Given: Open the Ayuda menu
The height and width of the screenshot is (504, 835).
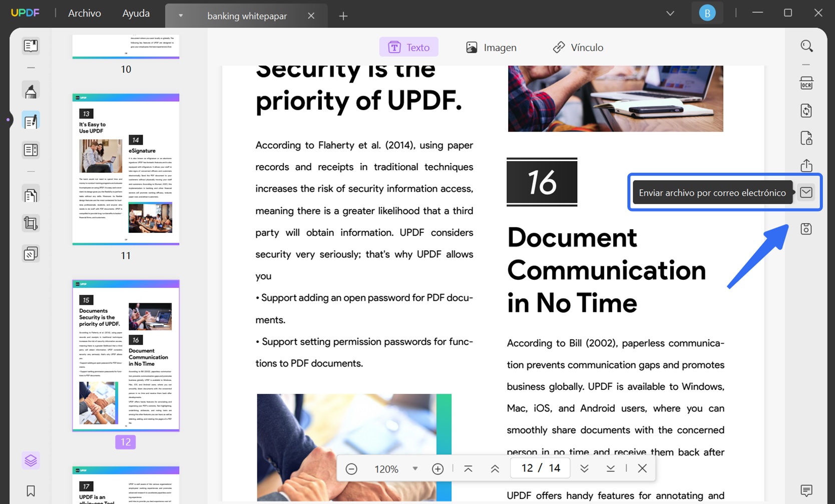Looking at the screenshot, I should pyautogui.click(x=136, y=13).
